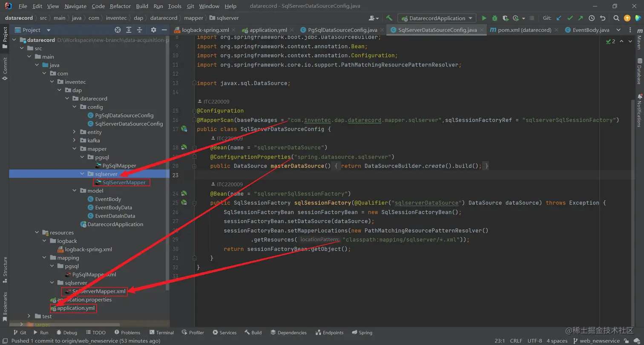Expand the entity folder
Image resolution: width=644 pixels, height=345 pixels.
(74, 132)
